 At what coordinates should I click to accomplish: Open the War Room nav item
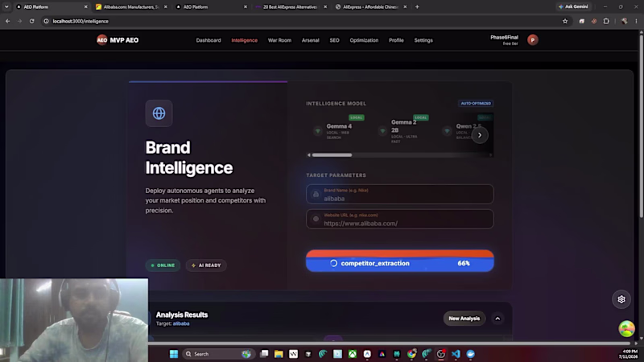point(279,40)
